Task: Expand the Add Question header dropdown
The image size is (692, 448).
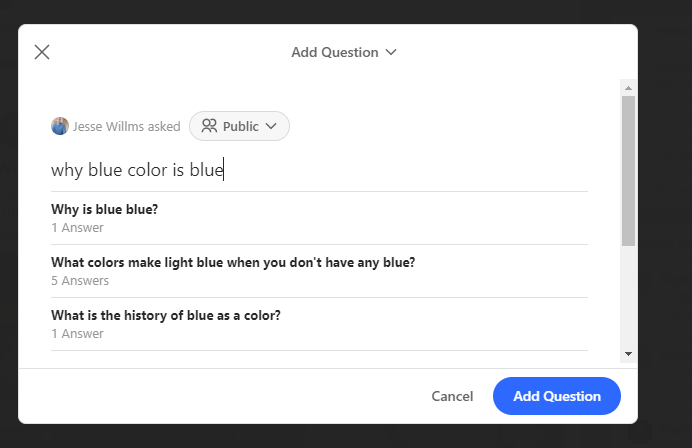Action: click(344, 53)
